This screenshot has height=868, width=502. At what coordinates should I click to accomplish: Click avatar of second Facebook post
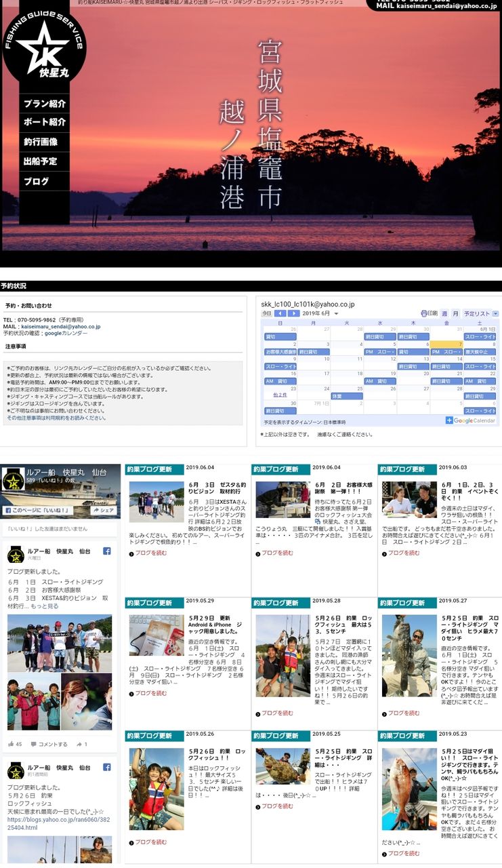[16, 771]
